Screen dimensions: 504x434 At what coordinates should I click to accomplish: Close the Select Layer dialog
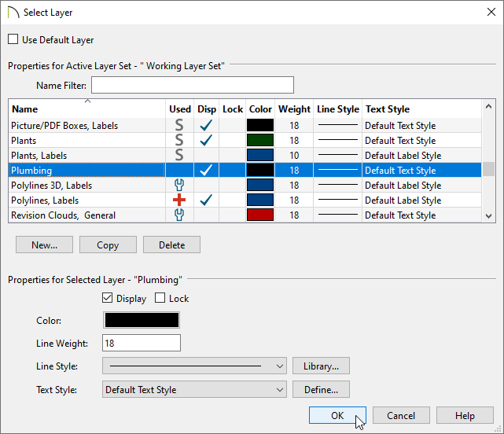pos(491,13)
